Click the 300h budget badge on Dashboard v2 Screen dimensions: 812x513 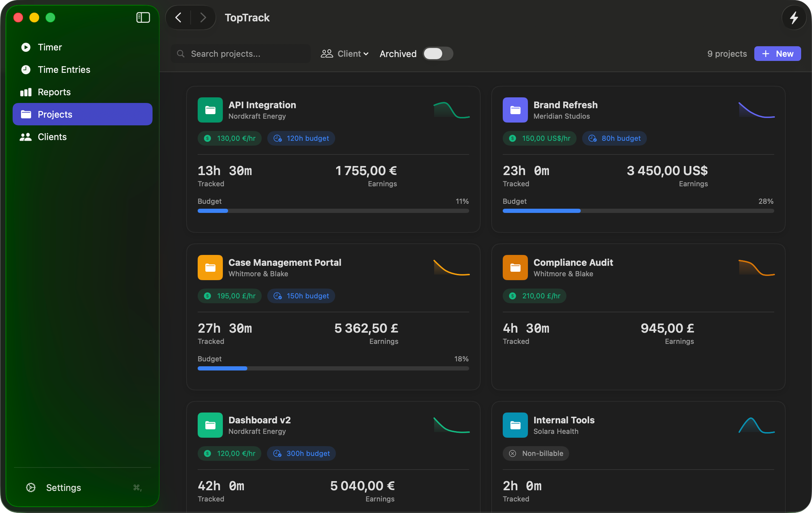[301, 453]
